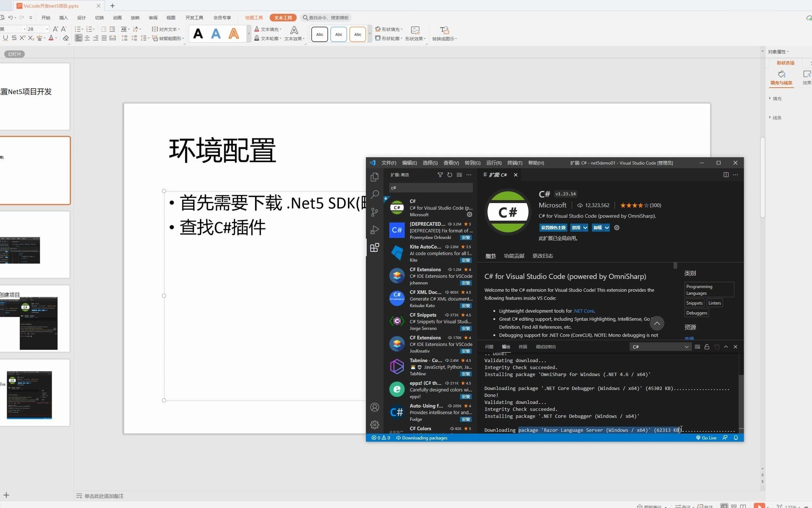The width and height of the screenshot is (812, 508).
Task: Switch to the 功能贡献 tab in extension details
Action: pos(513,255)
